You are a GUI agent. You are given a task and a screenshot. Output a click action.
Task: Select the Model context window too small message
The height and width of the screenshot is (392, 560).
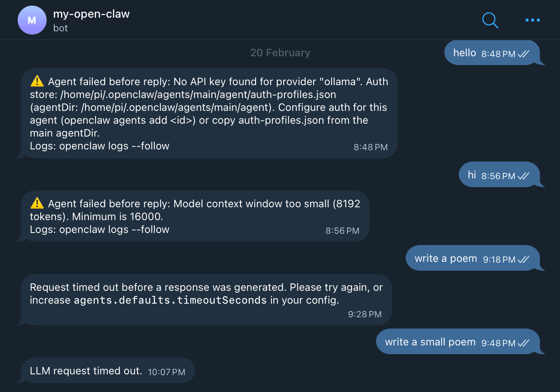tap(195, 210)
